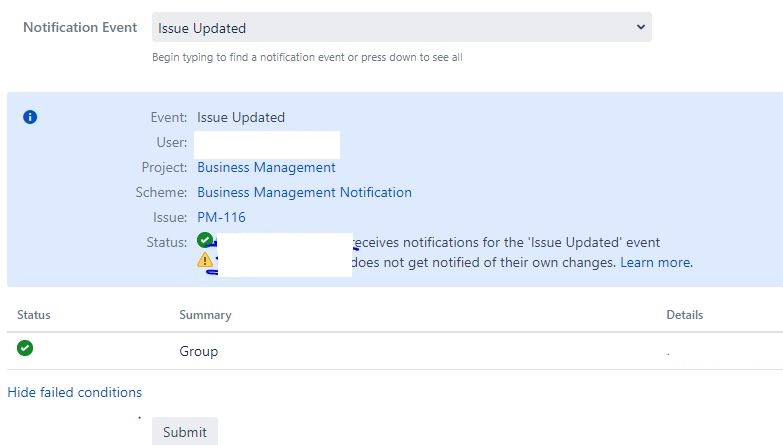The image size is (783, 445).
Task: Click the Summary column header
Action: pos(205,315)
